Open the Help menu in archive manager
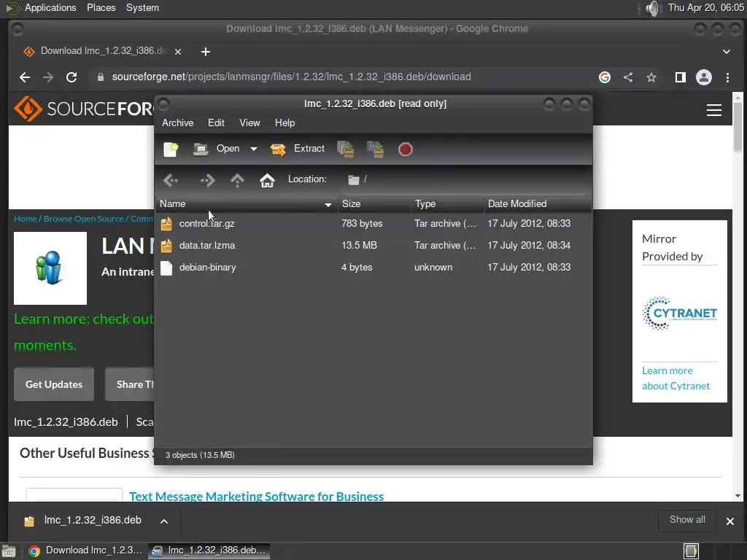747x560 pixels. tap(285, 122)
